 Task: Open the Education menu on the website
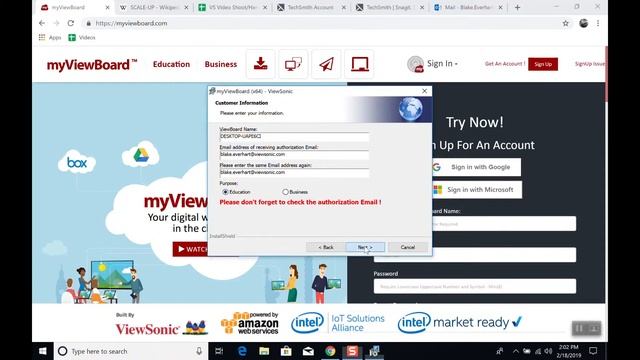pos(171,64)
